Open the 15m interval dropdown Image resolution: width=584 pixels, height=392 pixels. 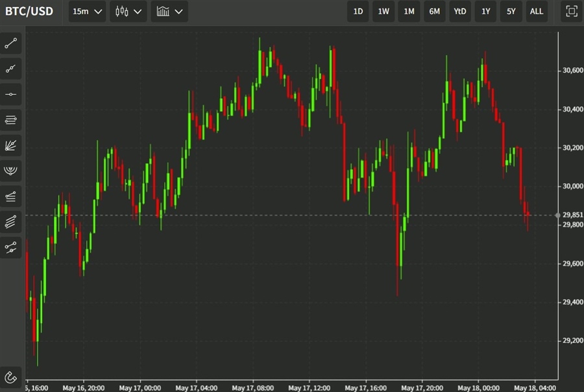pyautogui.click(x=88, y=12)
